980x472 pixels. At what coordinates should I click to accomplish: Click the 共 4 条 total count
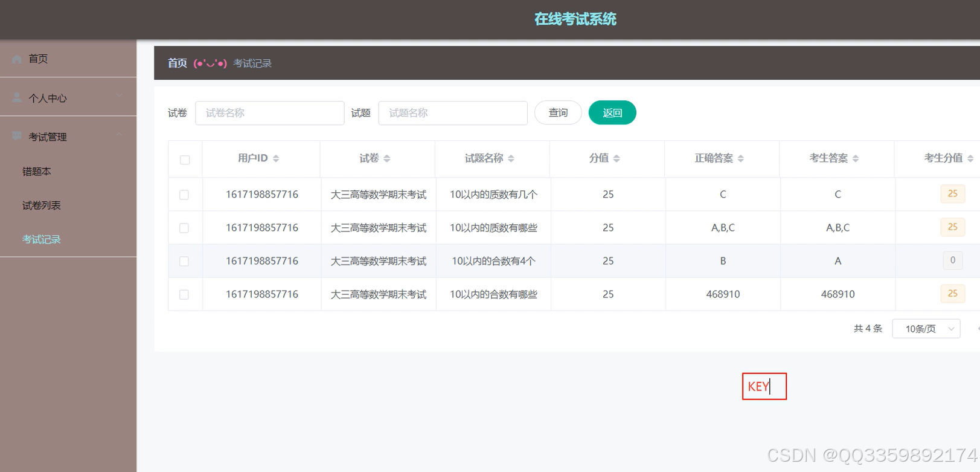[868, 329]
